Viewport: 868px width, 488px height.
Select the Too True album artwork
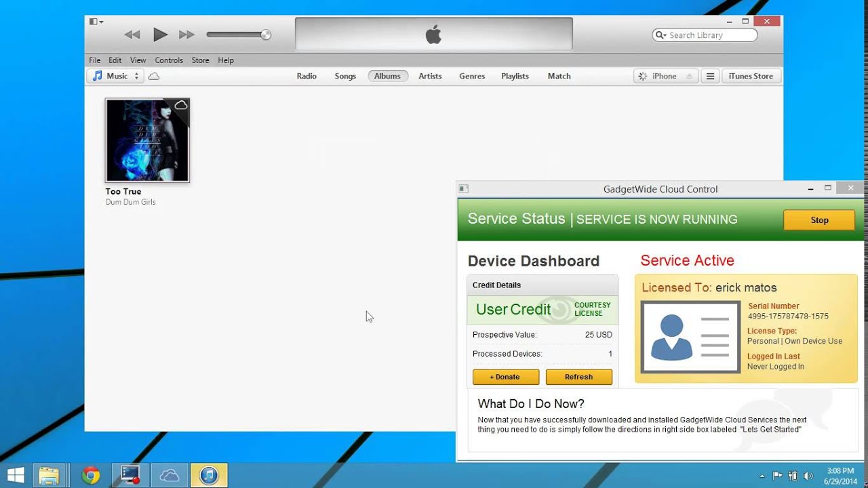147,140
